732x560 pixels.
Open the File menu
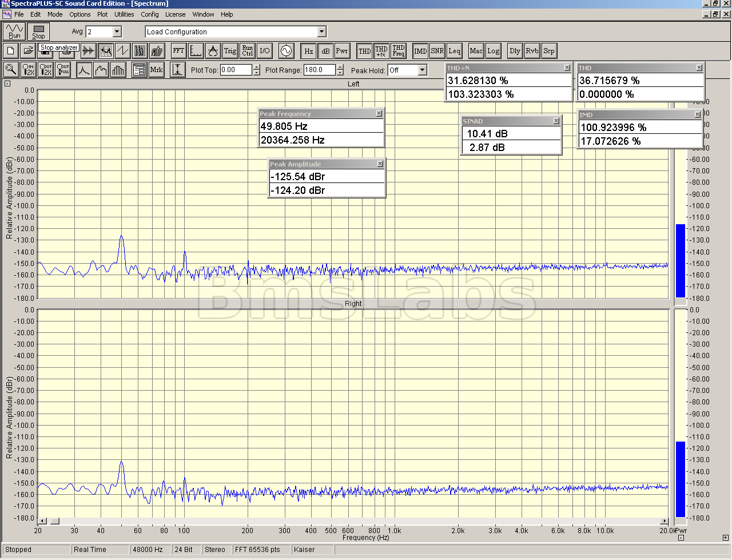coord(19,14)
